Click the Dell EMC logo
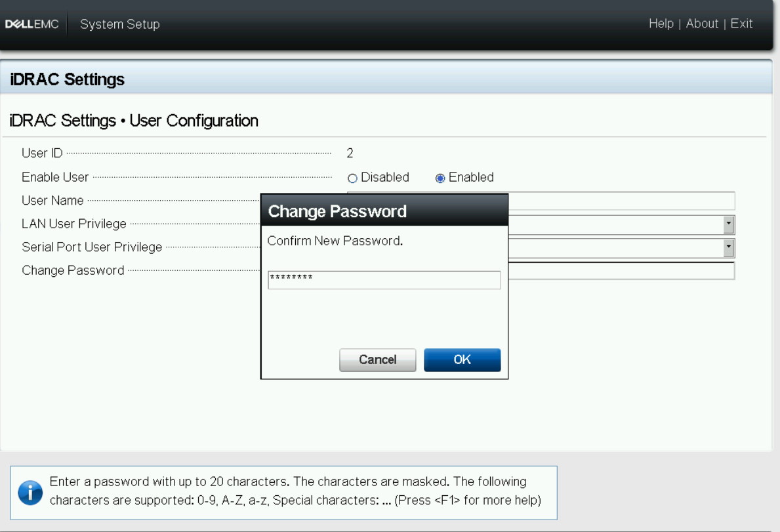This screenshot has height=532, width=780. point(32,24)
